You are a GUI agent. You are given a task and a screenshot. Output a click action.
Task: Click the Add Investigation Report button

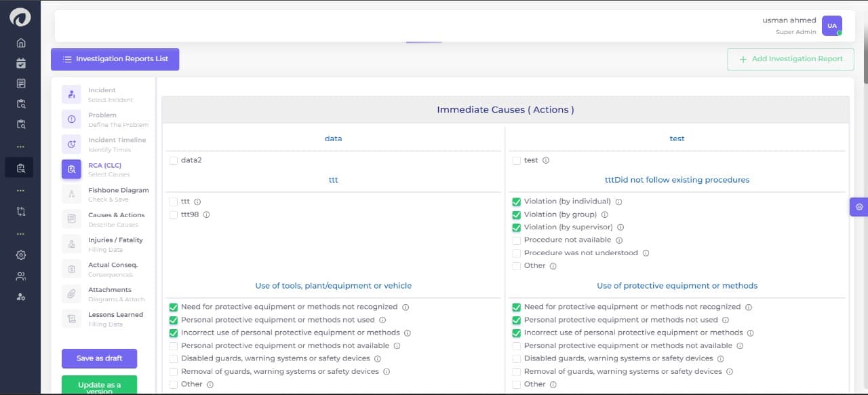pos(790,59)
